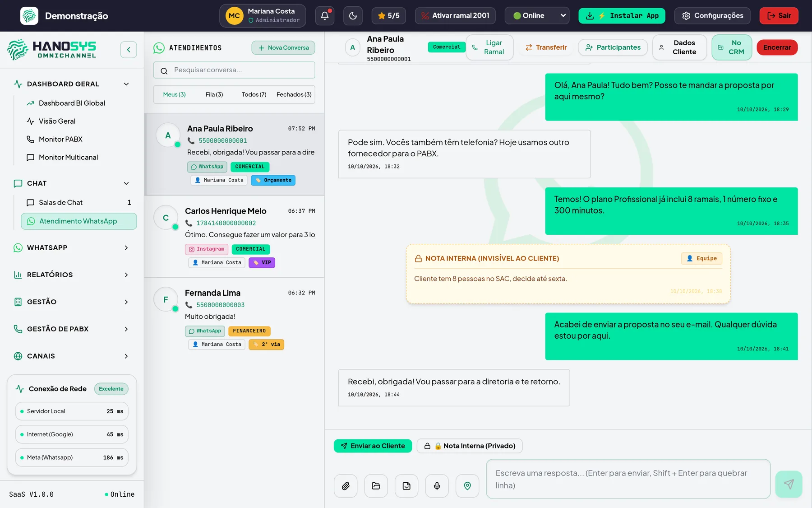Screen dimensions: 812x508
Task: Click the microphone record audio icon
Action: click(437, 486)
